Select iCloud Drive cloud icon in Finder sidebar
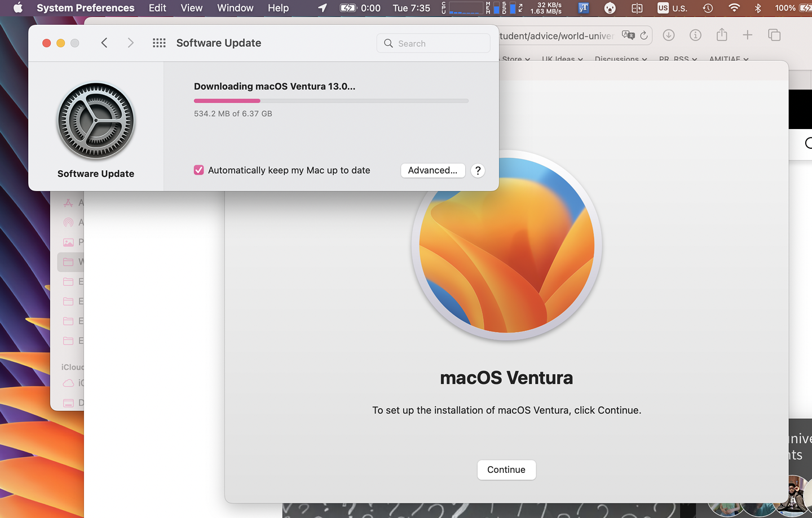 68,383
